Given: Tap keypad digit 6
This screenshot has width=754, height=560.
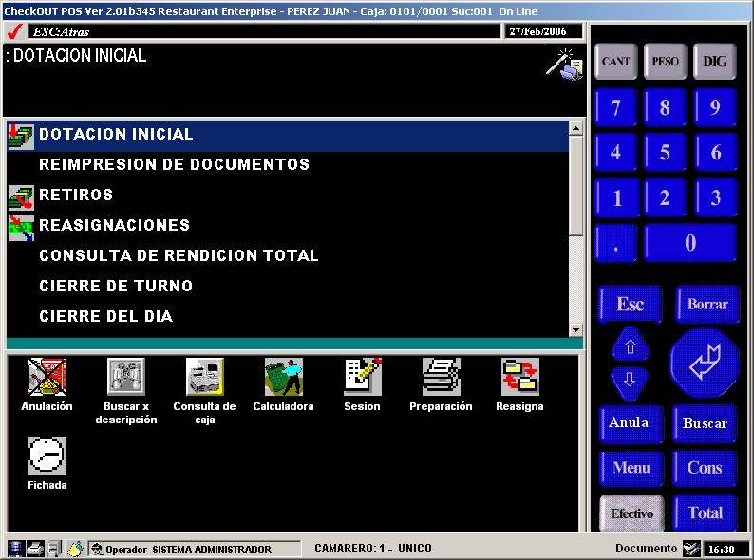Looking at the screenshot, I should [715, 153].
